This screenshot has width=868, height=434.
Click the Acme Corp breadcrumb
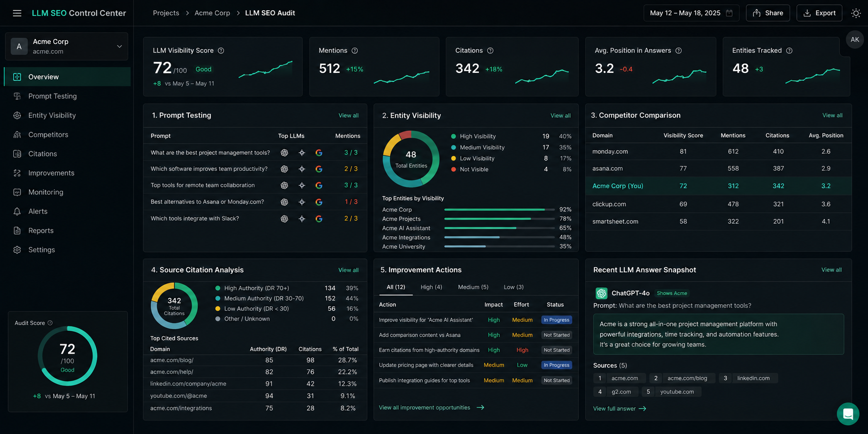click(212, 13)
